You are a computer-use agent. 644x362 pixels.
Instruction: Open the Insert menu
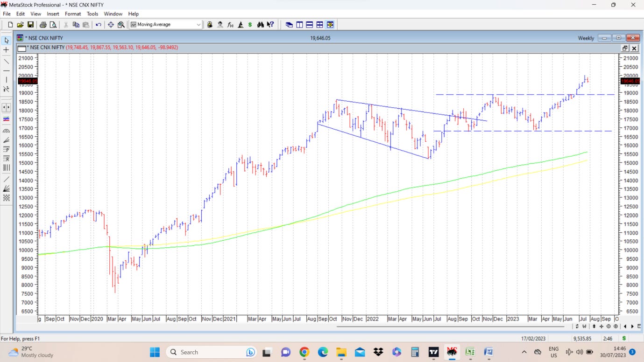pos(53,14)
